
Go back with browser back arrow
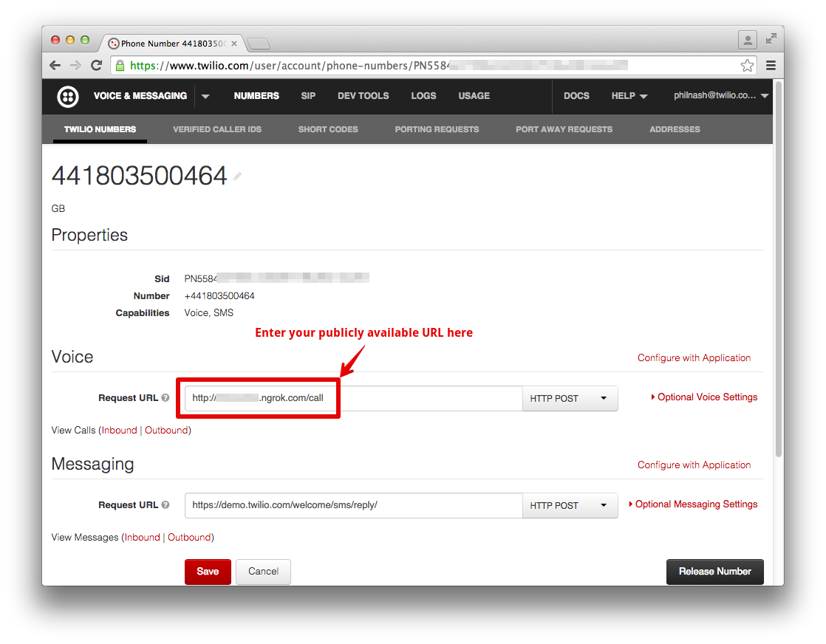click(x=55, y=65)
